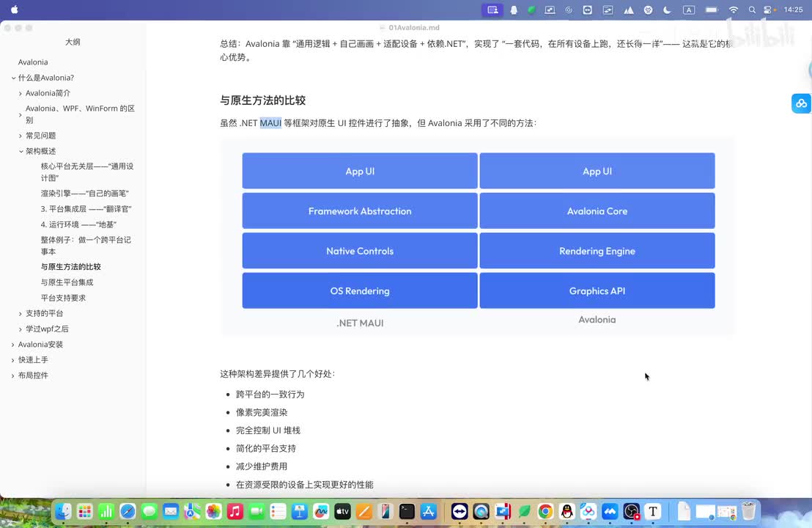The image size is (812, 528).
Task: Open the Wi-Fi menu
Action: (734, 10)
